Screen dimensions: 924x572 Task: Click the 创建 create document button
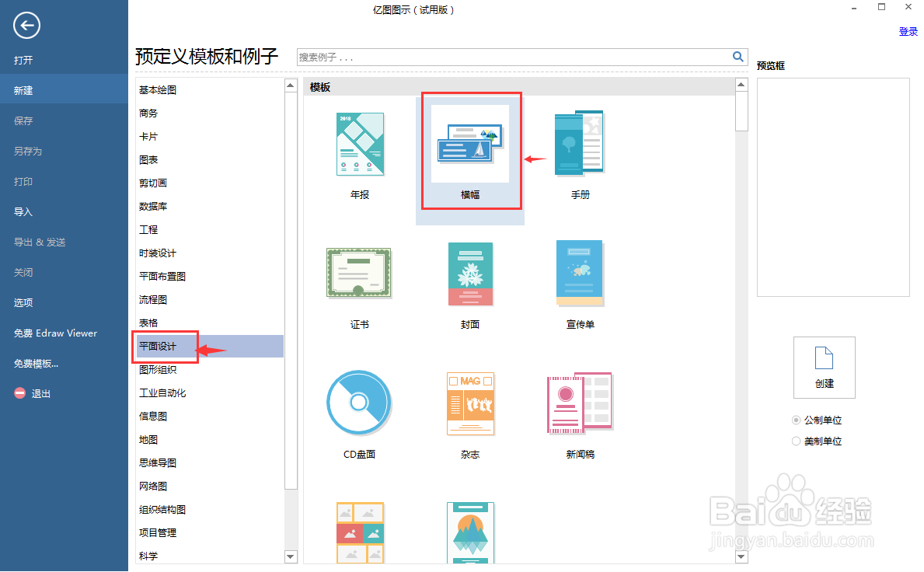tap(824, 368)
